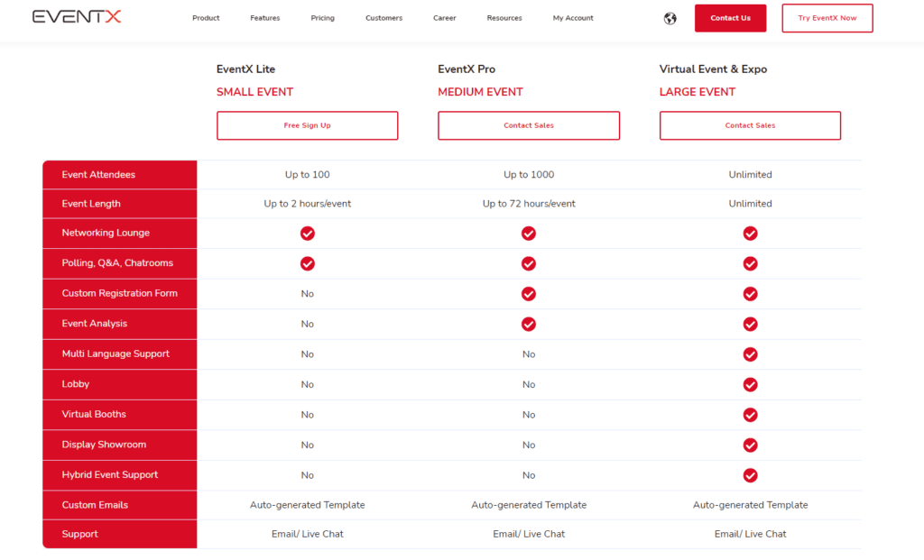
Task: Click Contact Sales under Virtual Event & Expo
Action: coord(750,125)
